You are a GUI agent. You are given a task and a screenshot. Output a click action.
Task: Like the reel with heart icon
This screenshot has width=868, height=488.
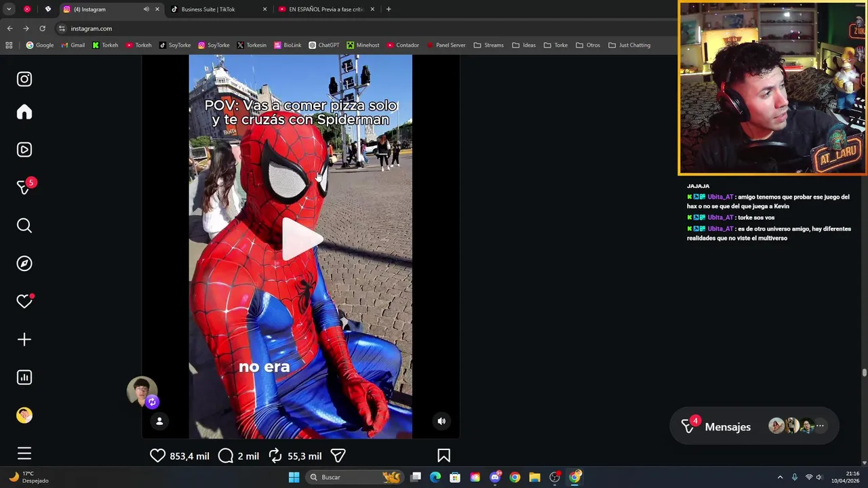(157, 456)
